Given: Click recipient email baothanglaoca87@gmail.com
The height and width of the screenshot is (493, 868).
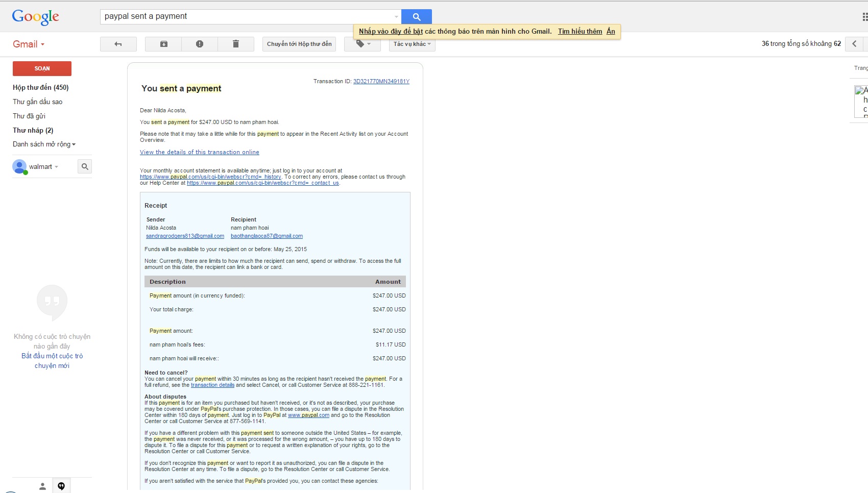Looking at the screenshot, I should pyautogui.click(x=267, y=236).
